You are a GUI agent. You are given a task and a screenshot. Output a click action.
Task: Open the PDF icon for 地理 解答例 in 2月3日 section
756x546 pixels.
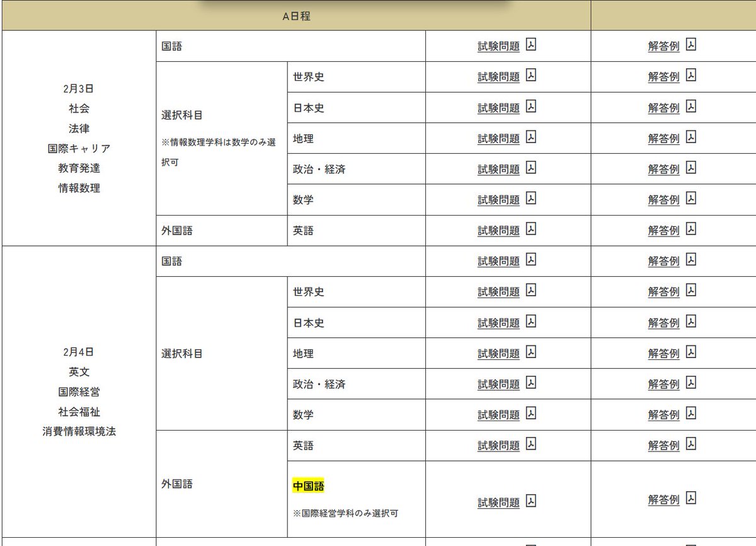click(692, 138)
